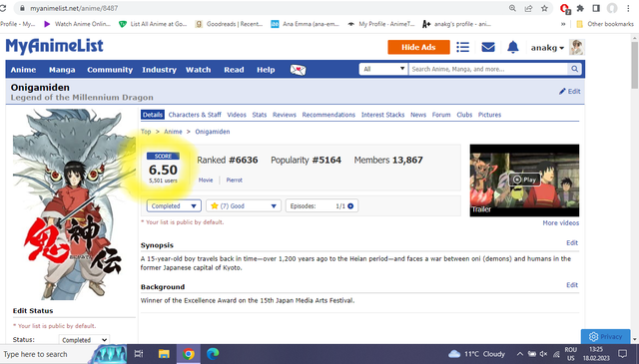The width and height of the screenshot is (639, 364).
Task: Switch to the Characters & Staff tab
Action: 195,115
